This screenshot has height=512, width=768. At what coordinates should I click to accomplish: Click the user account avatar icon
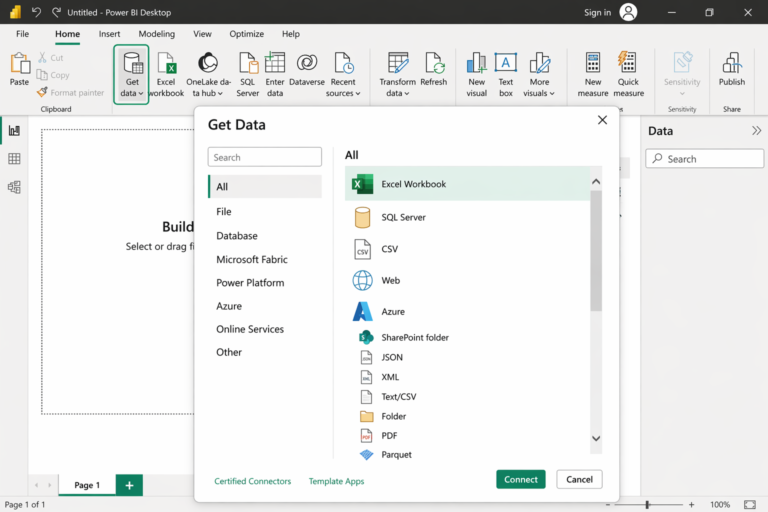tap(628, 12)
